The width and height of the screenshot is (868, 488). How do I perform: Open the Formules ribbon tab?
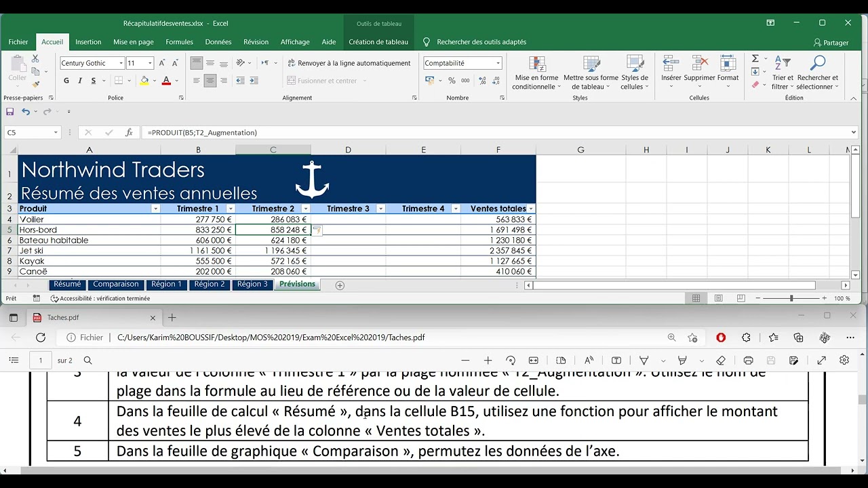[x=180, y=42]
